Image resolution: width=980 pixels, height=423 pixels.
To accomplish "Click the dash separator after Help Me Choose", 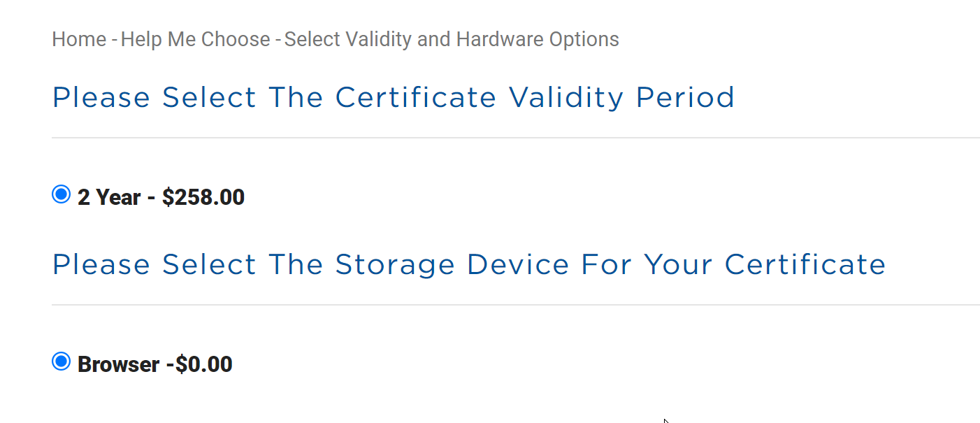I will tap(278, 40).
